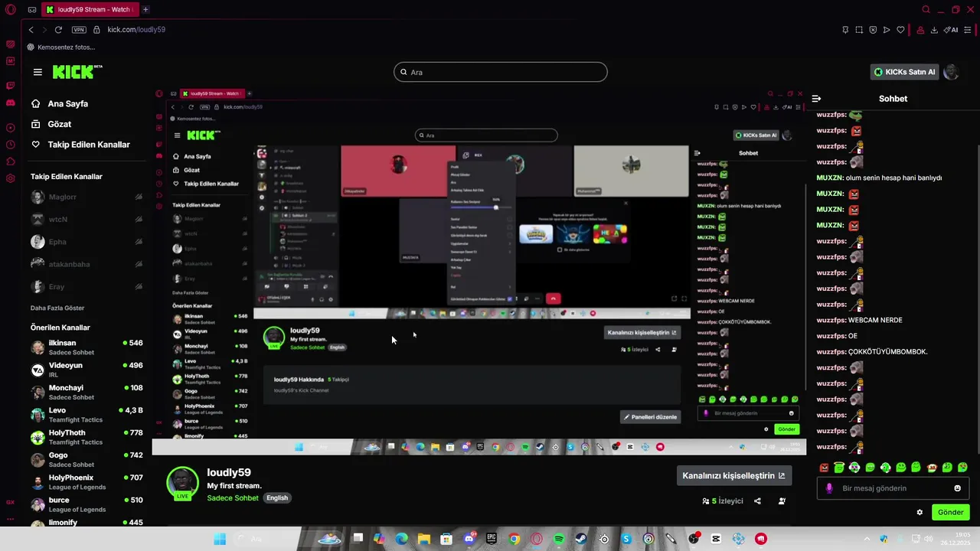980x551 pixels.
Task: Click the stream video player
Action: (x=479, y=272)
